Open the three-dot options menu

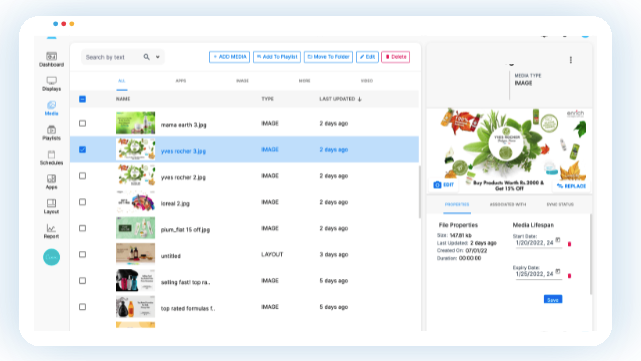tap(571, 60)
